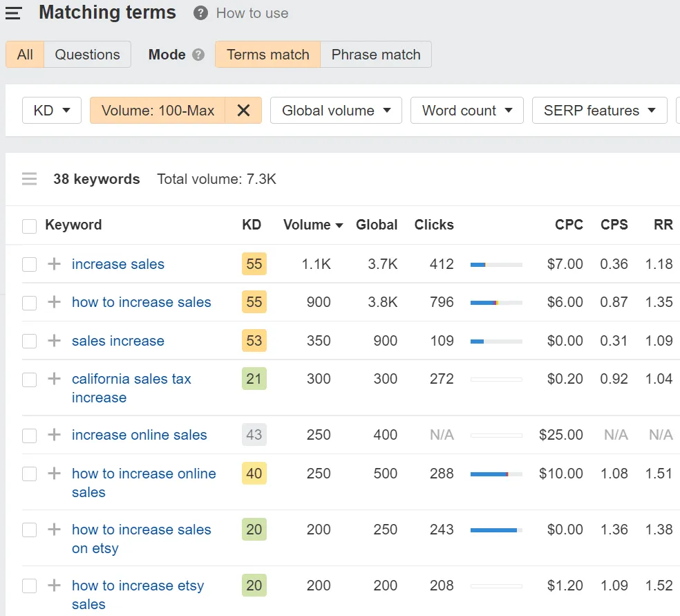
Task: Add sales increase keyword with plus icon
Action: 54,341
